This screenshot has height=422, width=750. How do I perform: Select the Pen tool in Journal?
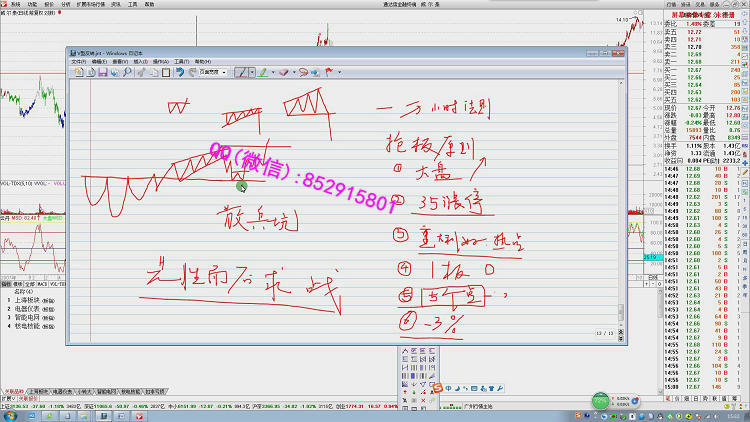(241, 72)
